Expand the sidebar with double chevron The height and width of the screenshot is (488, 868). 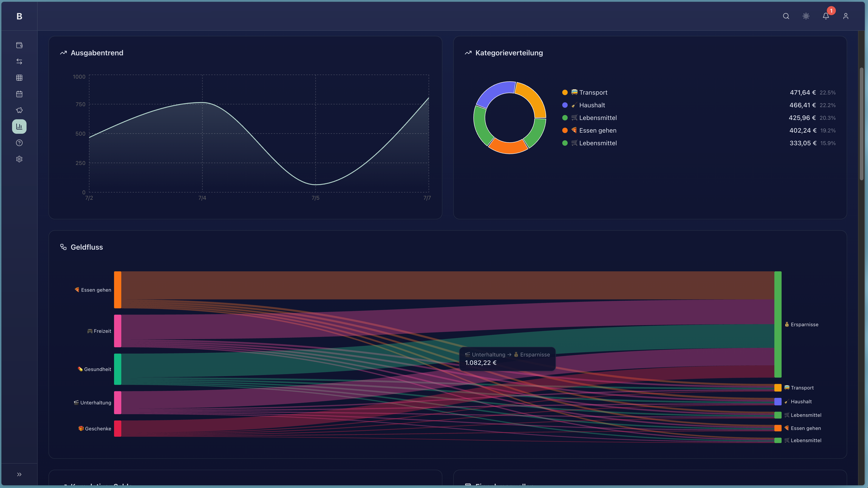(19, 474)
